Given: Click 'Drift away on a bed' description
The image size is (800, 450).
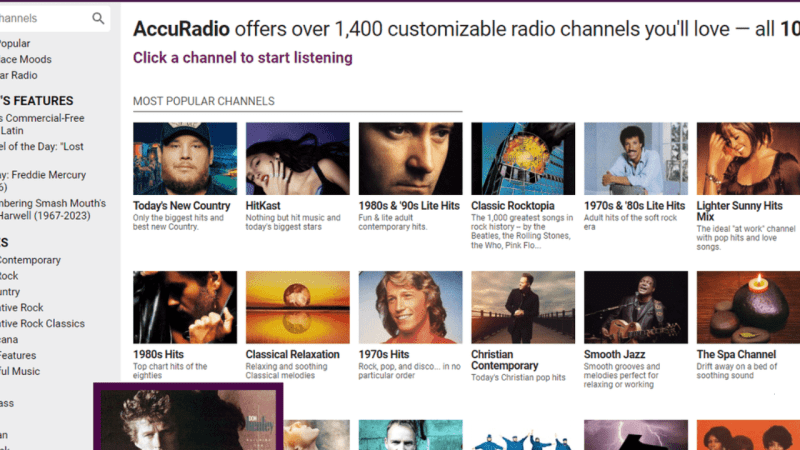Looking at the screenshot, I should point(737,371).
